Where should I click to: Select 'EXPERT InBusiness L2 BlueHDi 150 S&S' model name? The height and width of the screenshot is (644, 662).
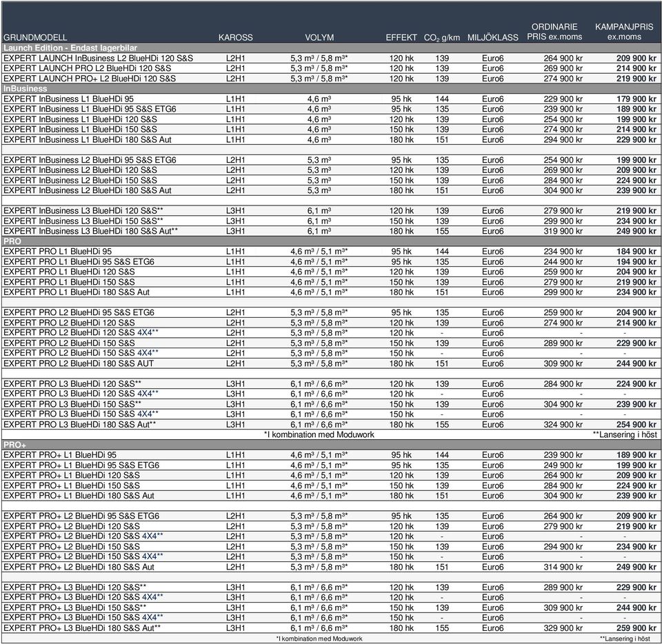tap(80, 180)
